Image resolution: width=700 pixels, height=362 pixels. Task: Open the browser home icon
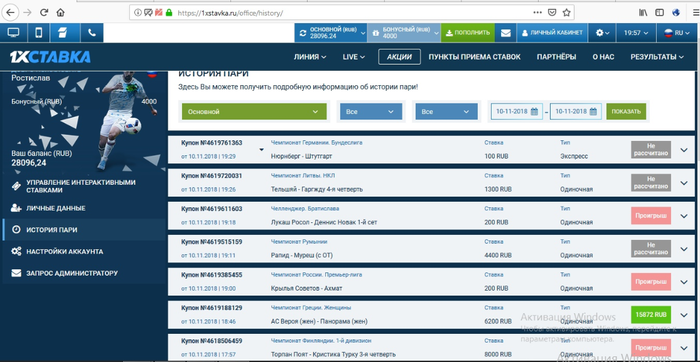61,13
